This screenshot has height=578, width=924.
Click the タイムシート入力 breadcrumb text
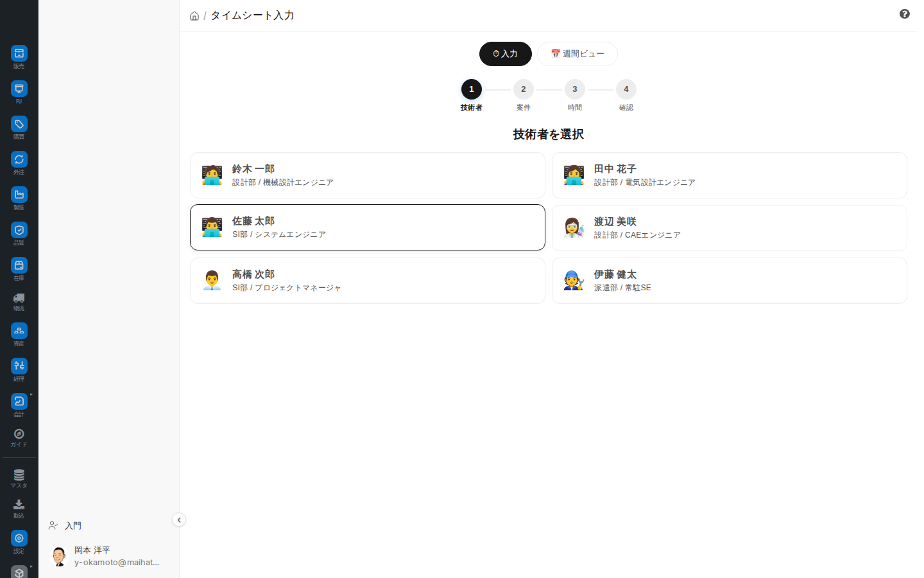point(252,15)
